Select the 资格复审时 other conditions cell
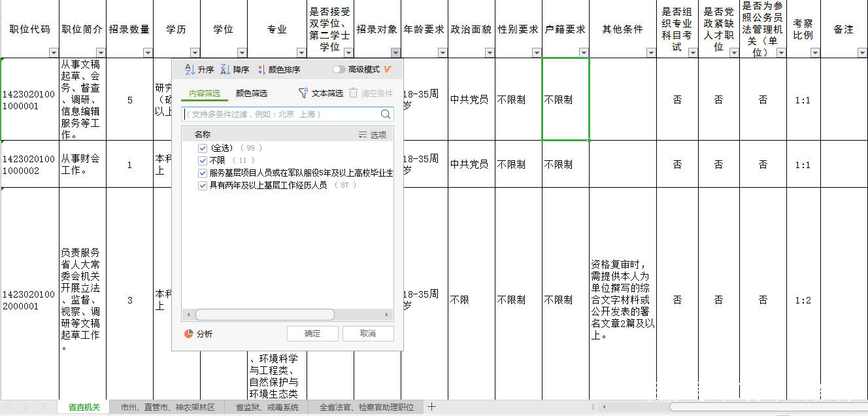The width and height of the screenshot is (868, 416). coord(623,300)
